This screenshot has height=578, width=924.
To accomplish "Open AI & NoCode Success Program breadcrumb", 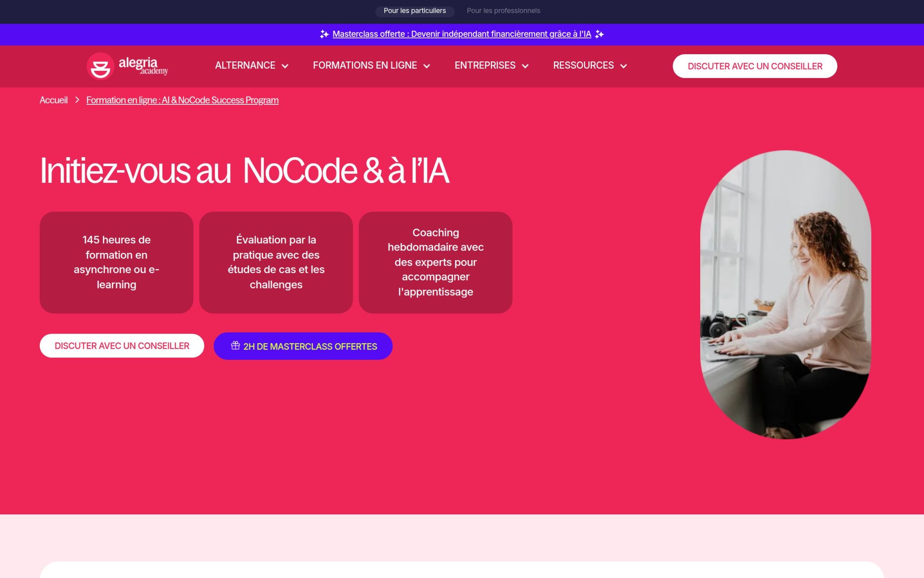I will pos(182,100).
